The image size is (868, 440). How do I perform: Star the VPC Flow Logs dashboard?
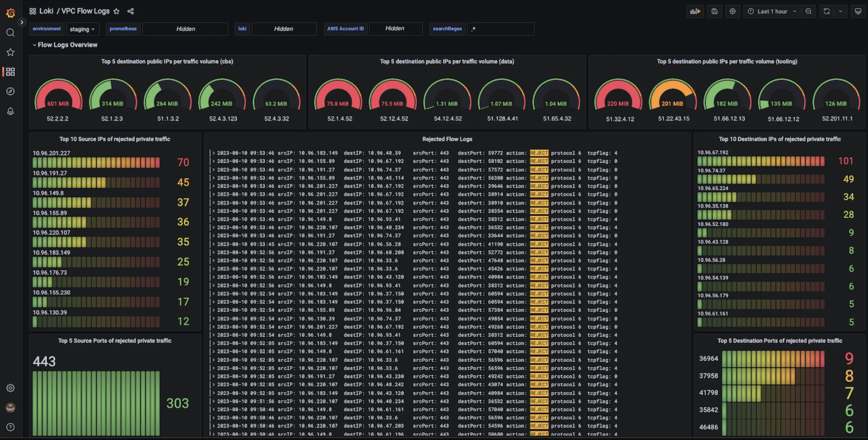pos(116,11)
